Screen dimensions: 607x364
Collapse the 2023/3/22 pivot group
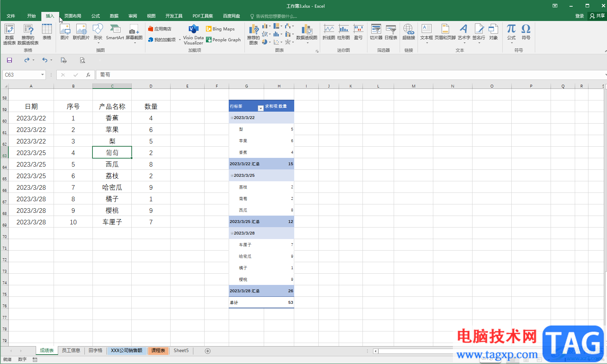coord(232,118)
